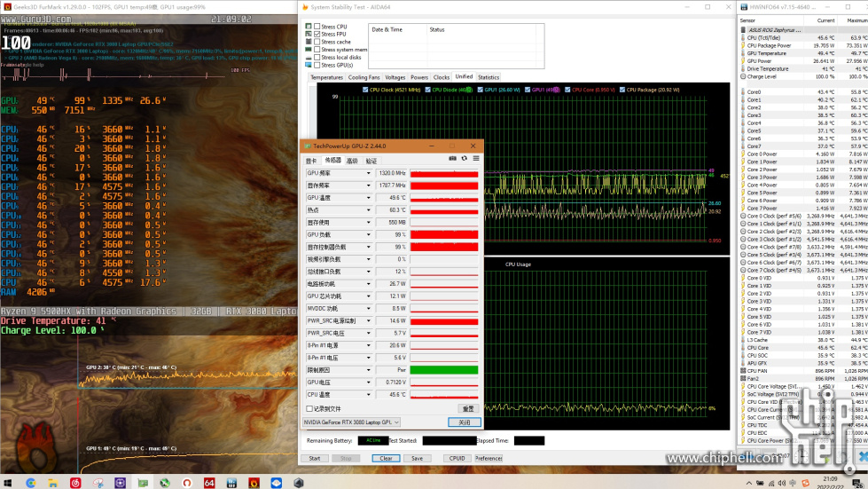Open Windows Start menu
This screenshot has height=489, width=868.
click(8, 483)
